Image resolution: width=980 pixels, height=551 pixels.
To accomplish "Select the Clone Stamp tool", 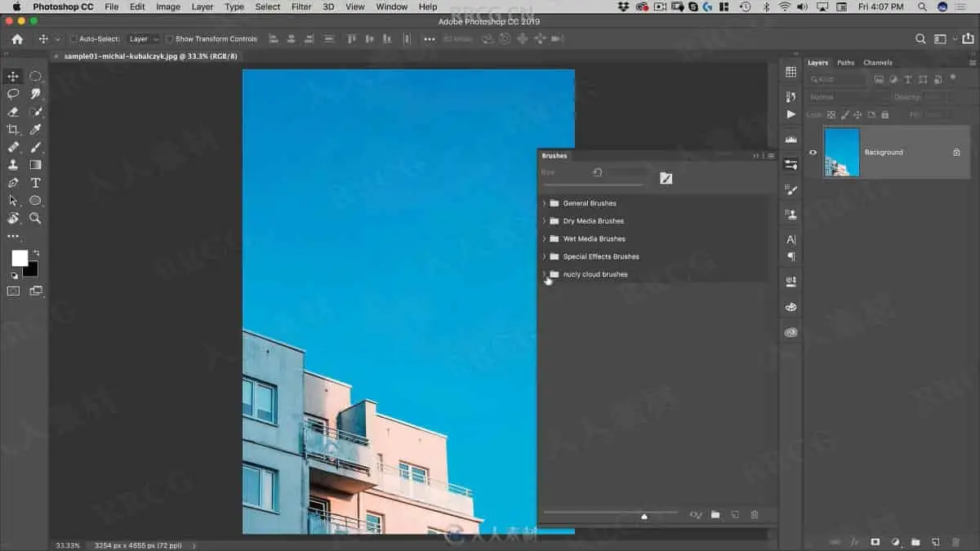I will click(13, 165).
